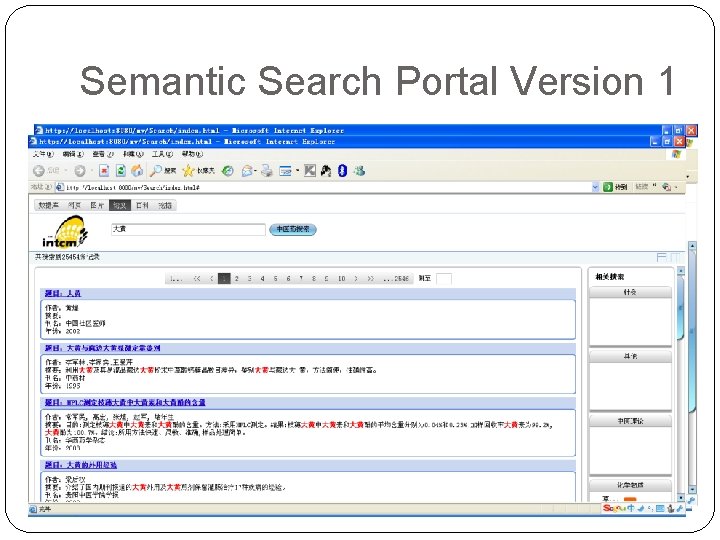Click the IE Back arrow button
The width and height of the screenshot is (720, 540).
39,171
